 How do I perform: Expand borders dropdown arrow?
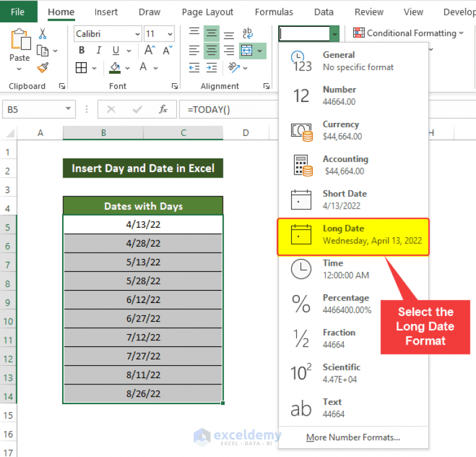pyautogui.click(x=94, y=68)
